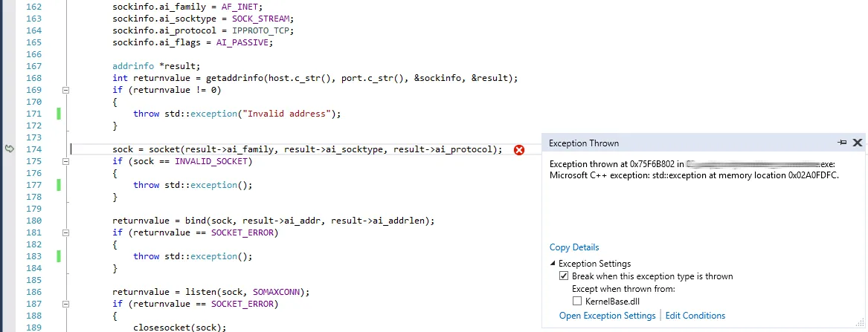
Task: Collapse the if block at line 181
Action: [x=65, y=232]
